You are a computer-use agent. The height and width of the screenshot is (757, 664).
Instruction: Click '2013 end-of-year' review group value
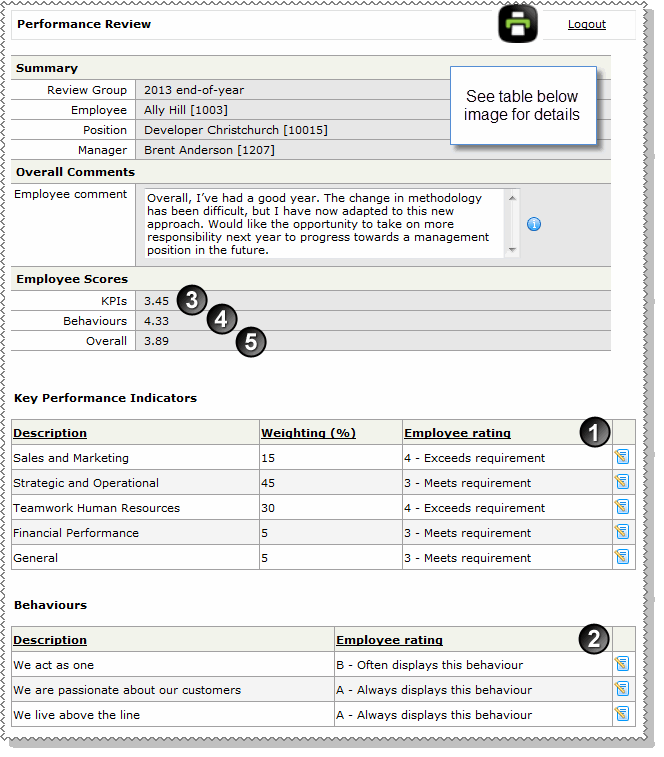tap(194, 90)
